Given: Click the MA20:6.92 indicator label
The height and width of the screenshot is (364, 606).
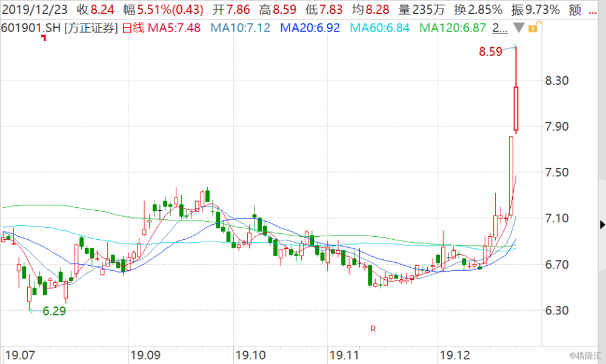Looking at the screenshot, I should coord(310,28).
